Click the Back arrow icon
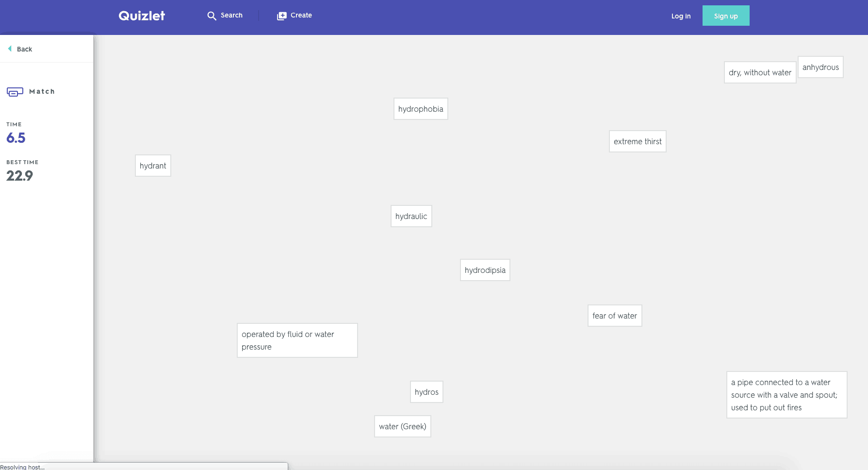Image resolution: width=868 pixels, height=470 pixels. click(10, 49)
